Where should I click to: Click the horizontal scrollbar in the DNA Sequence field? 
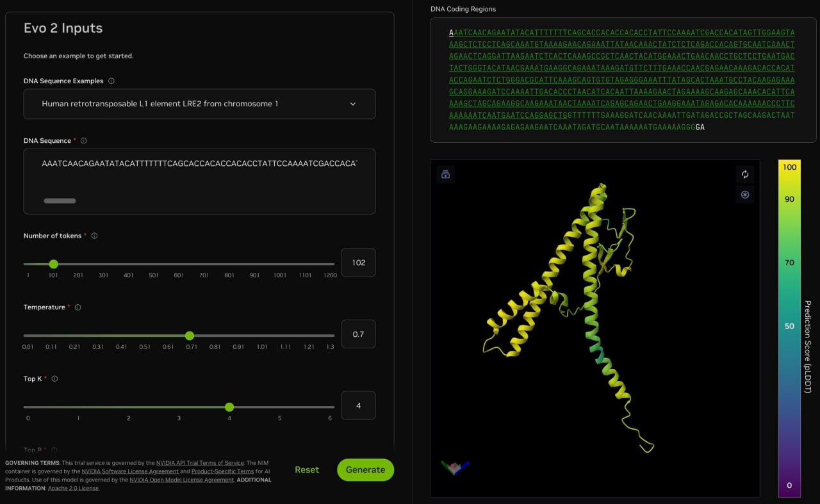tap(60, 201)
